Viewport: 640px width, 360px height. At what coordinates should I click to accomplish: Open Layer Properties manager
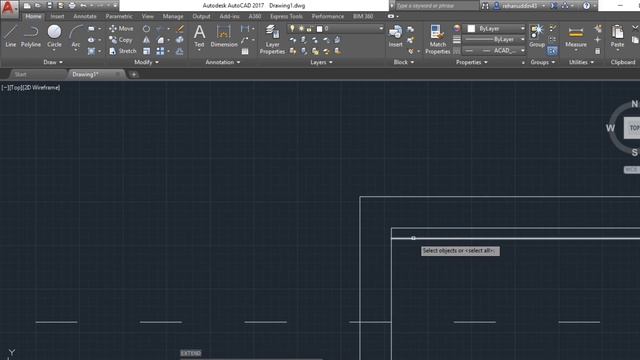tap(272, 39)
